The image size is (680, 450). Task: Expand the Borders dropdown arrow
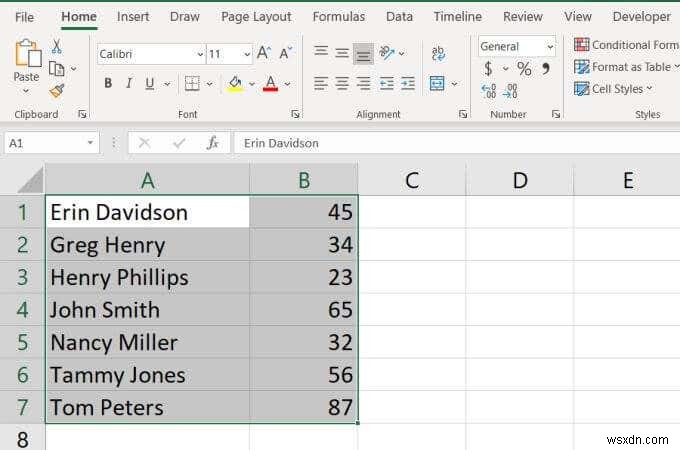(209, 83)
